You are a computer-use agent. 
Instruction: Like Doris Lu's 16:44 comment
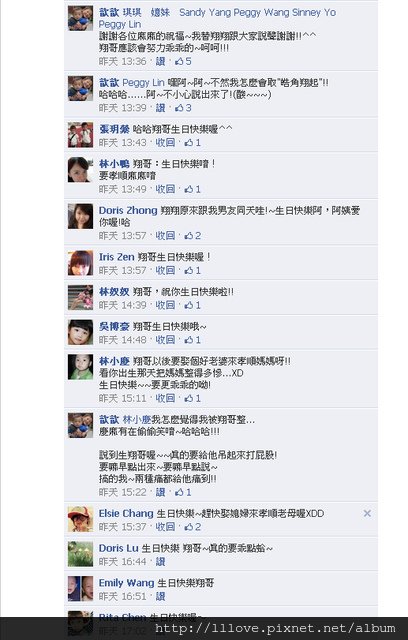pos(160,562)
